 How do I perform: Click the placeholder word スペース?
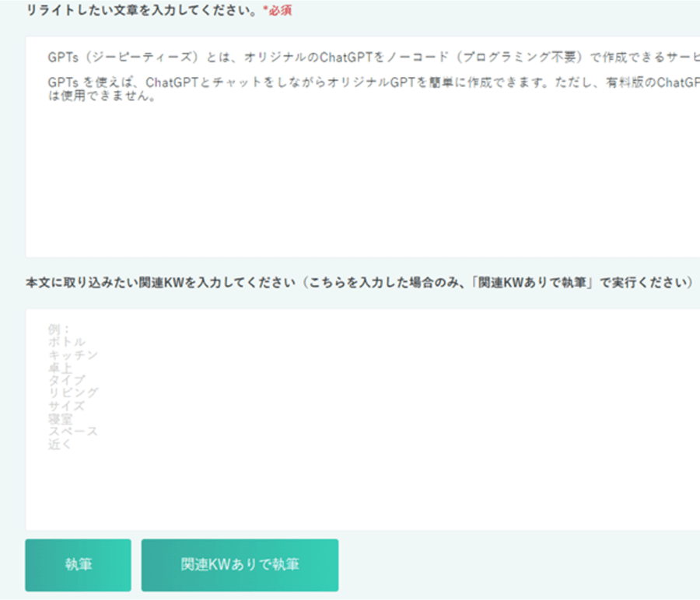73,431
